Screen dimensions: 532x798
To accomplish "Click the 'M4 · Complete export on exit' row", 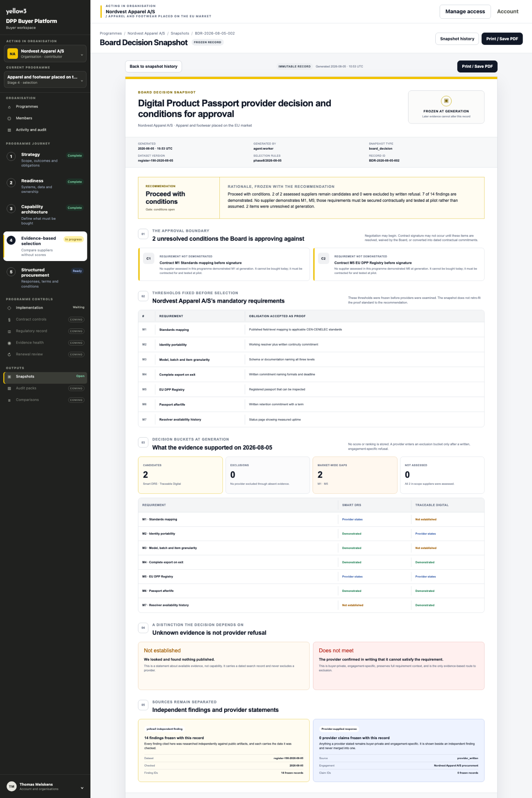I will [x=311, y=562].
